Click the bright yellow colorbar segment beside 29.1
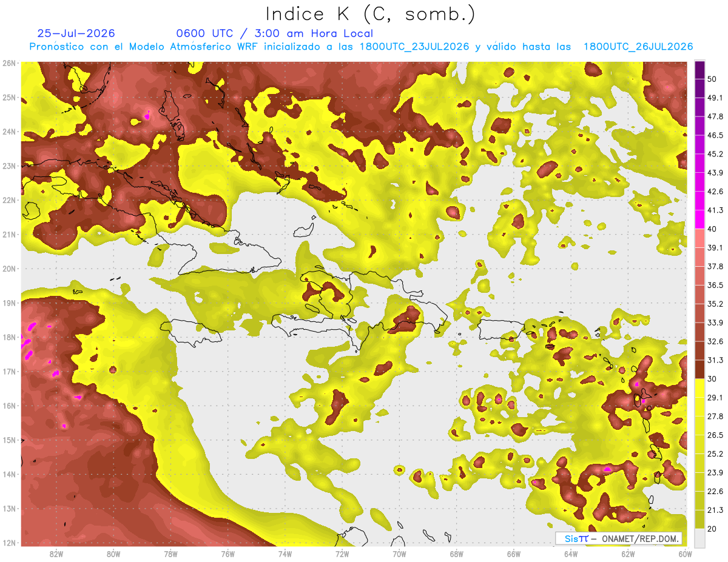728x562 pixels. [x=699, y=388]
